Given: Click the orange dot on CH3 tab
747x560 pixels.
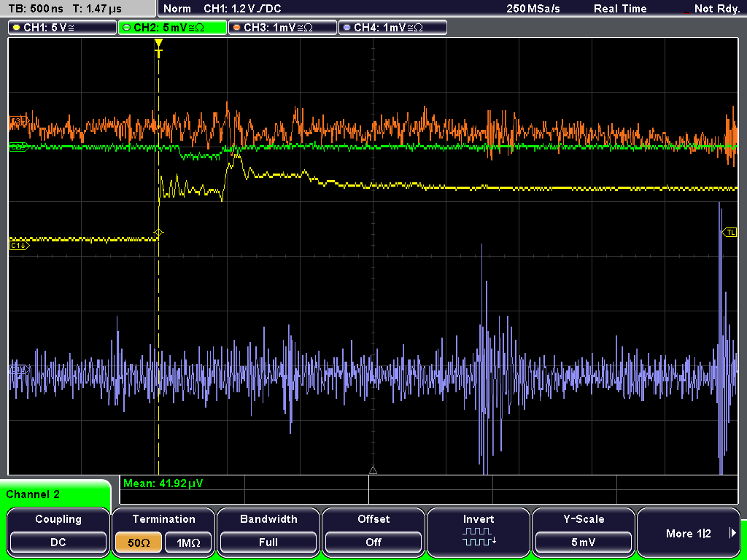Looking at the screenshot, I should [237, 28].
